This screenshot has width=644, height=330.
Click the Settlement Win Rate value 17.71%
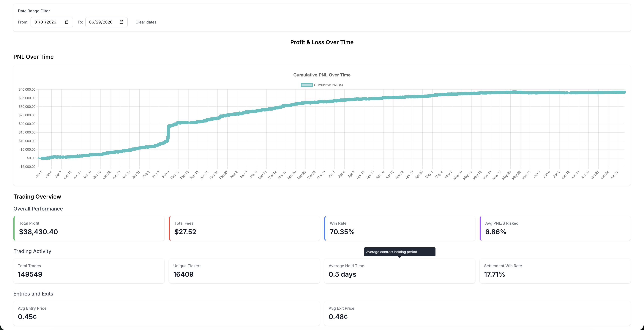click(494, 274)
